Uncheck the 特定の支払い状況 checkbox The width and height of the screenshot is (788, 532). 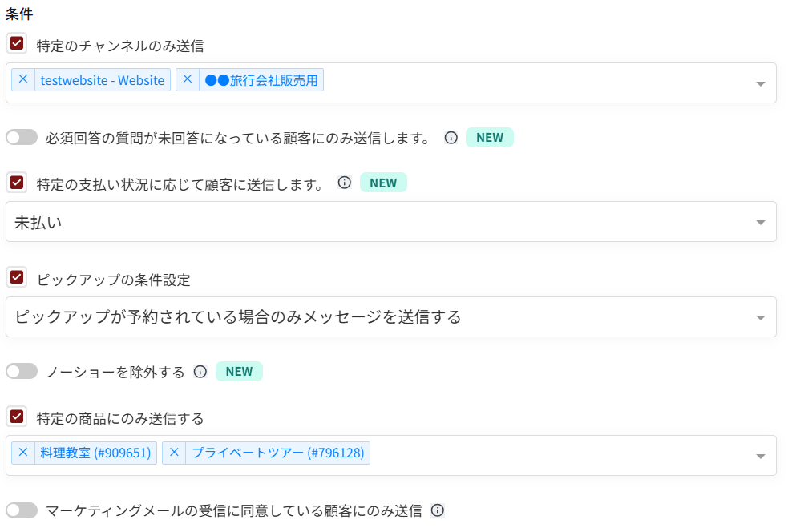pyautogui.click(x=17, y=183)
